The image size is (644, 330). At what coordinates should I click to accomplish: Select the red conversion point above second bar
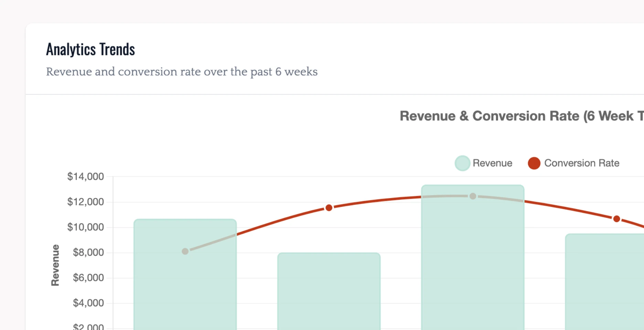point(329,208)
